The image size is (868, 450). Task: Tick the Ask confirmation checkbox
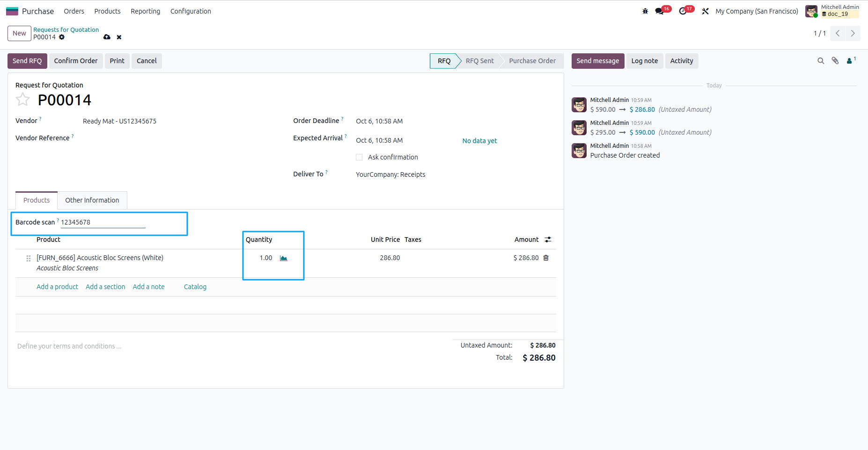coord(359,157)
